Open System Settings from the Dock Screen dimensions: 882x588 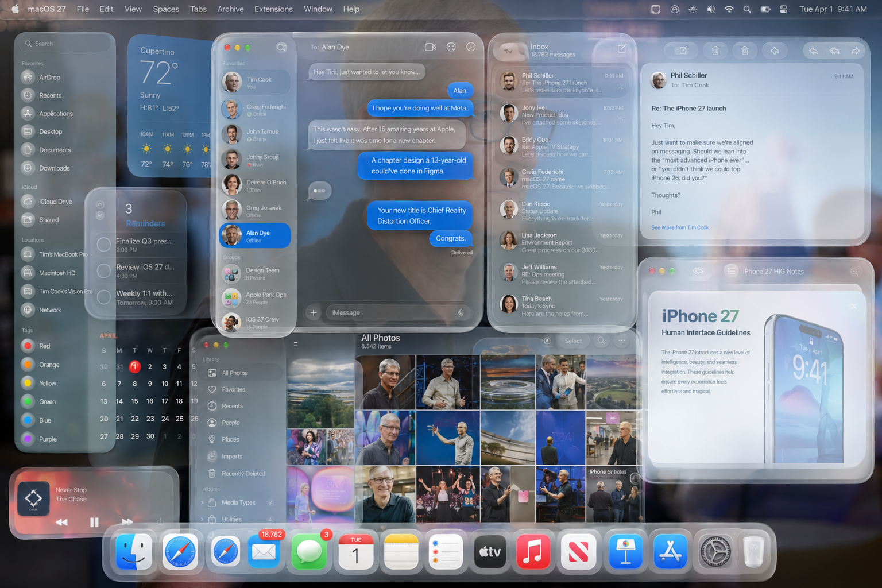pyautogui.click(x=715, y=552)
